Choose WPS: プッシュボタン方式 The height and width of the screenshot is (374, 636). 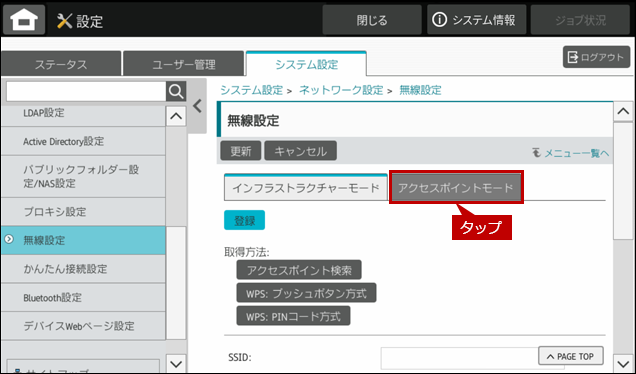[306, 293]
